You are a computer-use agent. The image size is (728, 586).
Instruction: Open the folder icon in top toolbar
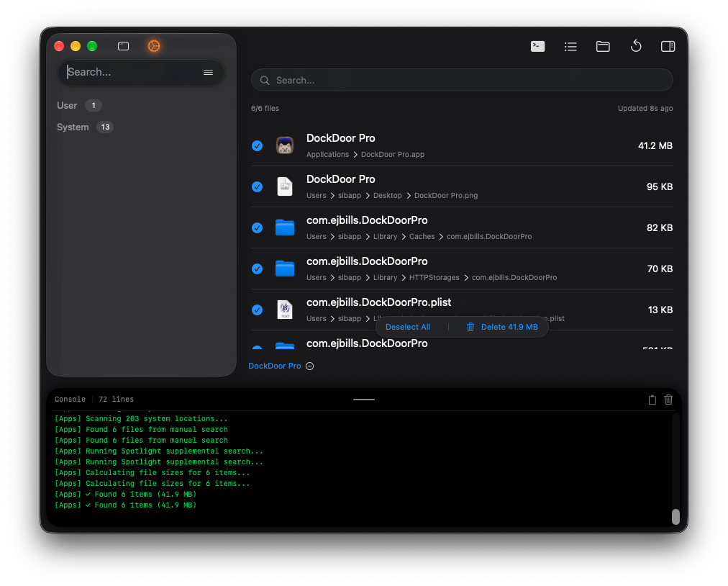[603, 47]
